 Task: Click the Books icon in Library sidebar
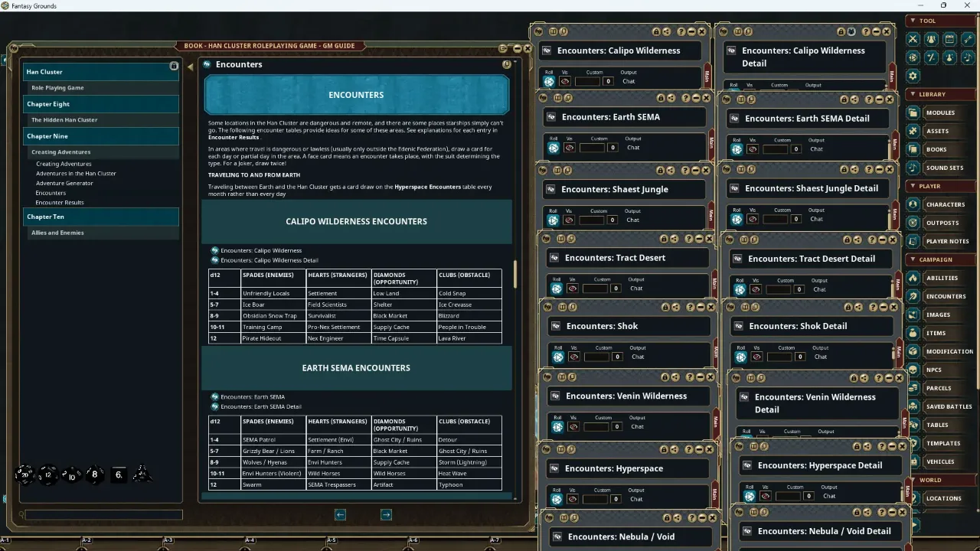pos(913,149)
